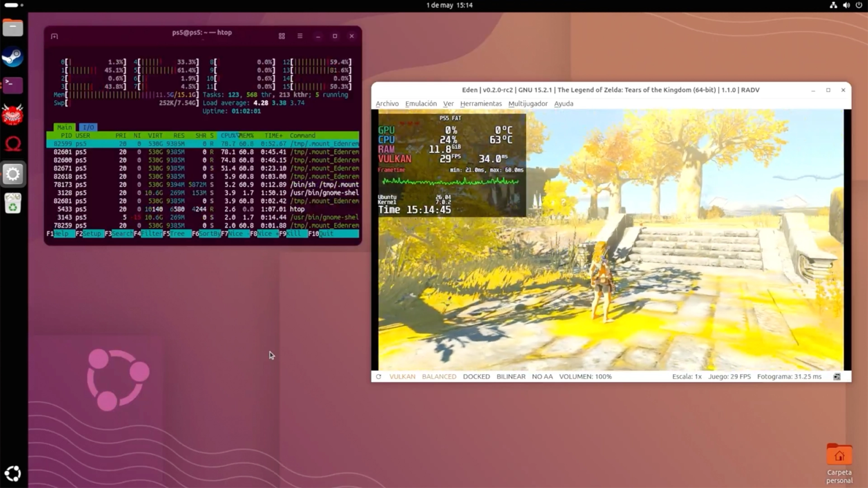The width and height of the screenshot is (868, 488).
Task: Select htop process row PID 78173
Action: (203, 184)
